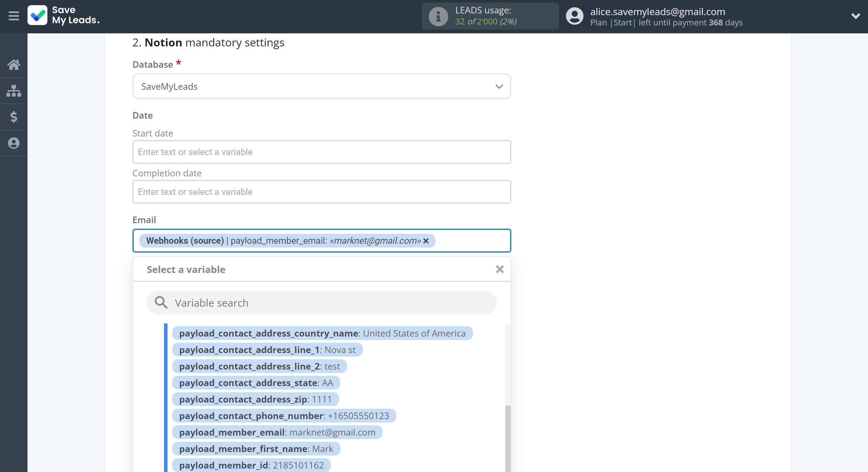Select payload_contact_address_line_1 variable
Screen dimensions: 868x472
267,350
